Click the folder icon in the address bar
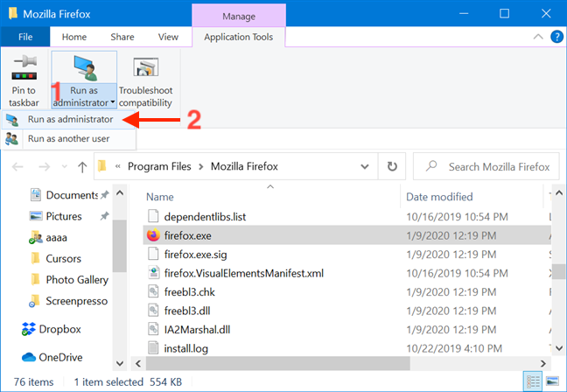This screenshot has height=392, width=567. tap(102, 166)
